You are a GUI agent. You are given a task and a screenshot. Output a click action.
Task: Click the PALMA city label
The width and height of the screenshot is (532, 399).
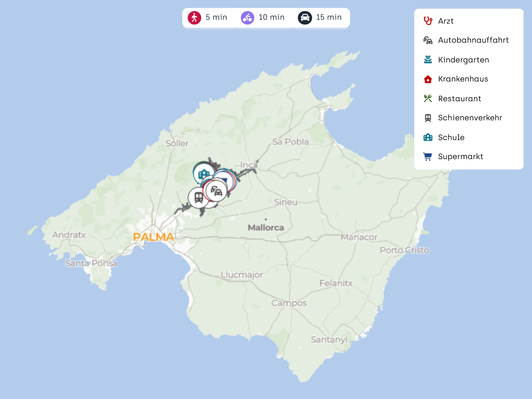pyautogui.click(x=153, y=237)
